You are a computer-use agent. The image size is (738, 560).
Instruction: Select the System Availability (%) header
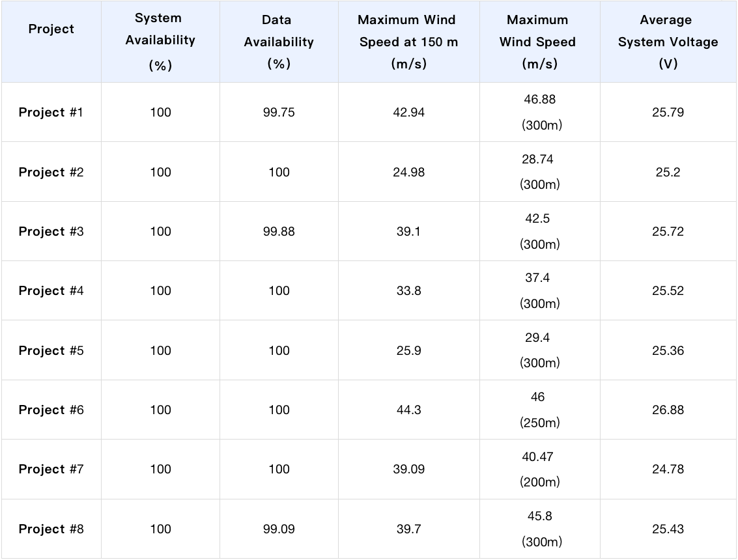(160, 42)
